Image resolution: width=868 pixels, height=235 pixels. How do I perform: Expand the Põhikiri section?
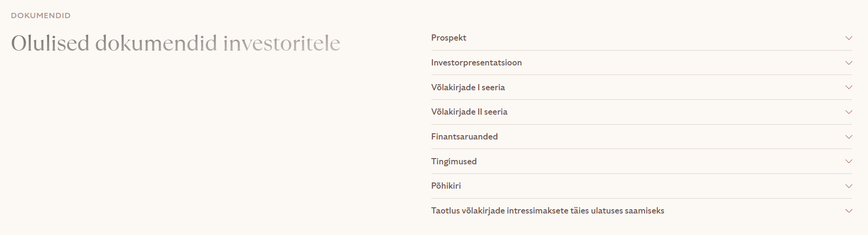(641, 186)
